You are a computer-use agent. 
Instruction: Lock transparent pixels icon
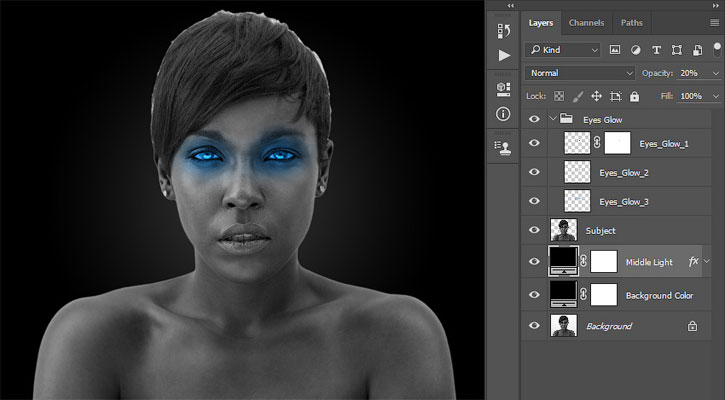[559, 96]
